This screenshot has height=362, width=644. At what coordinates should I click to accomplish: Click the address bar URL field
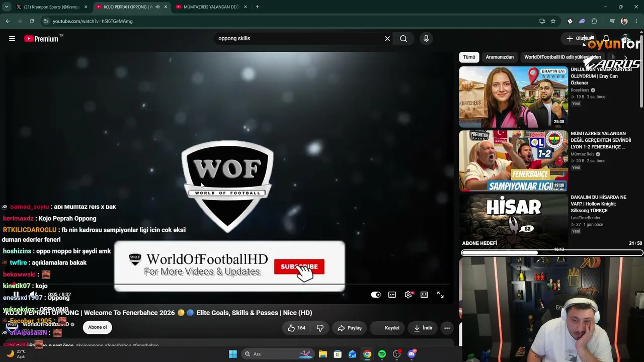(292, 21)
